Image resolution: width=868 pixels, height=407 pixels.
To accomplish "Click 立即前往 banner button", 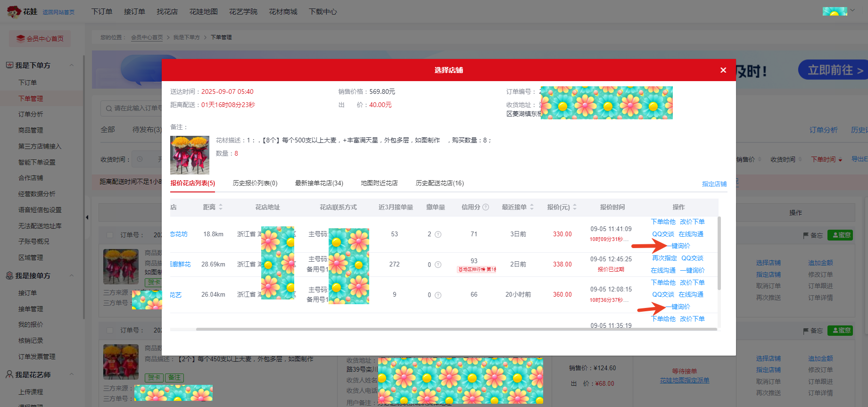I will 833,70.
